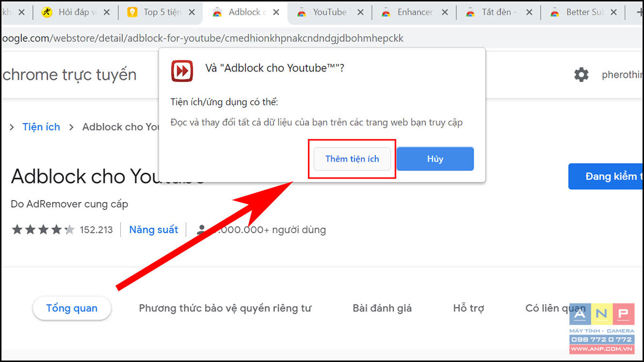Click the "Do AdRemover cung cấp" text
Viewport: 644px width, 362px height.
pos(69,204)
